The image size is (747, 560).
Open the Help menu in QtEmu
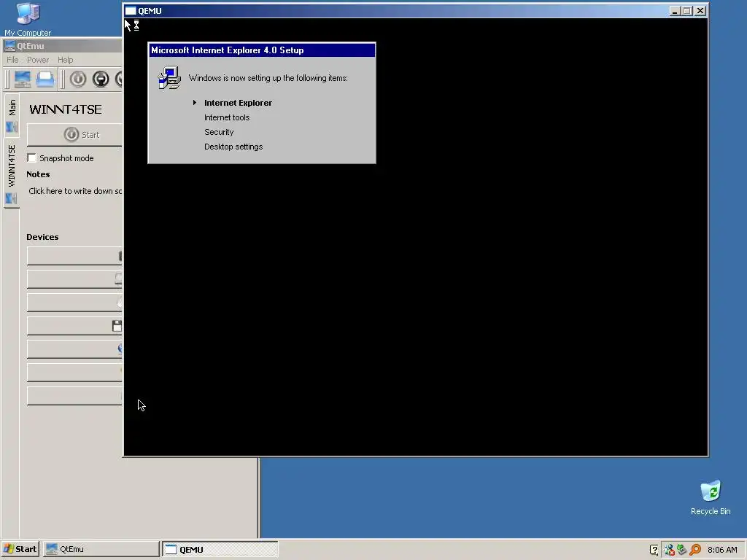click(x=65, y=60)
